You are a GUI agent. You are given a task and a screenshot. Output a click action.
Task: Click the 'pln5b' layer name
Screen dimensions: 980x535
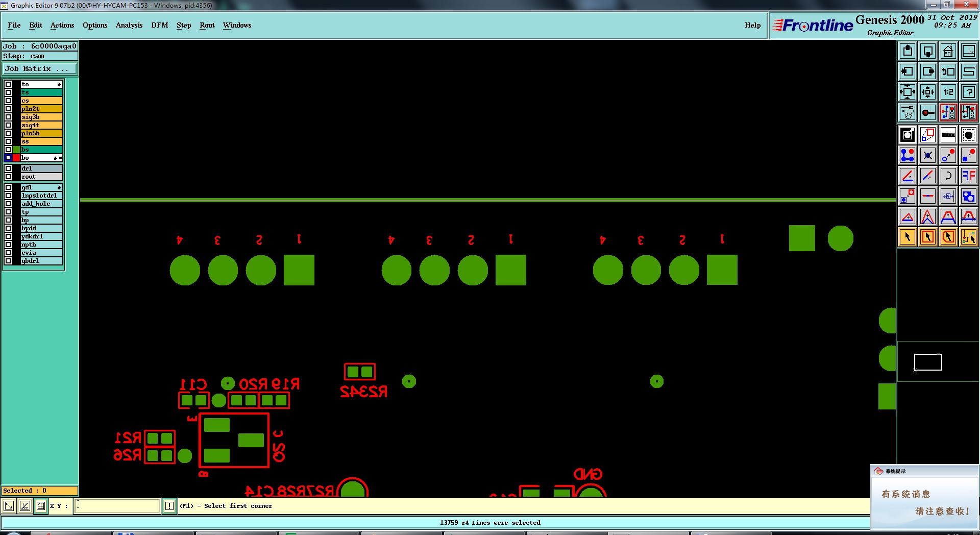41,133
